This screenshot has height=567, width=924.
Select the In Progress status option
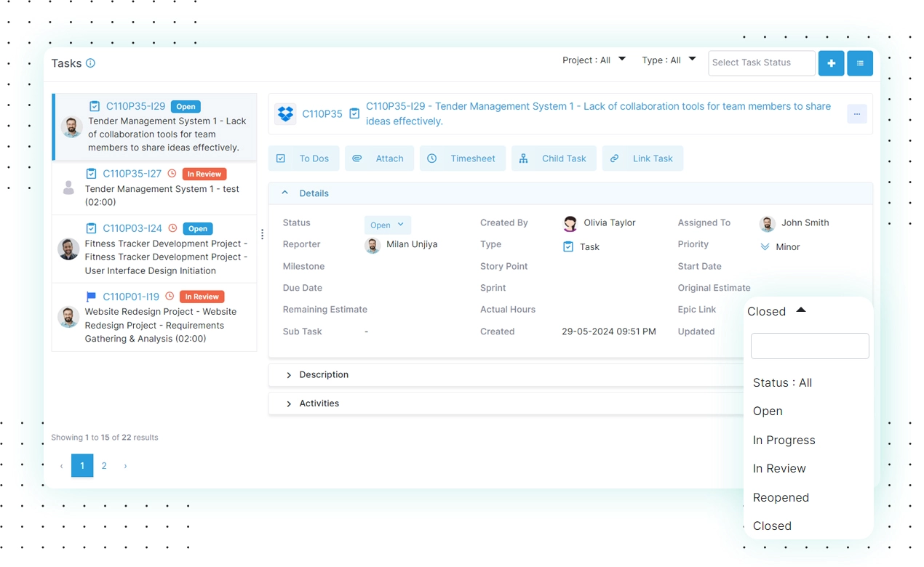pyautogui.click(x=784, y=440)
